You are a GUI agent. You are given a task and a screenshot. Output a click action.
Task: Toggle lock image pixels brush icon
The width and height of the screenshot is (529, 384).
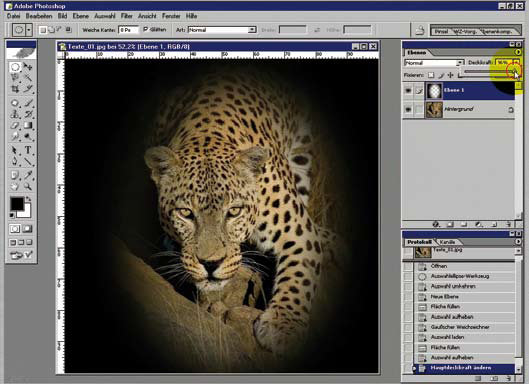tap(441, 75)
